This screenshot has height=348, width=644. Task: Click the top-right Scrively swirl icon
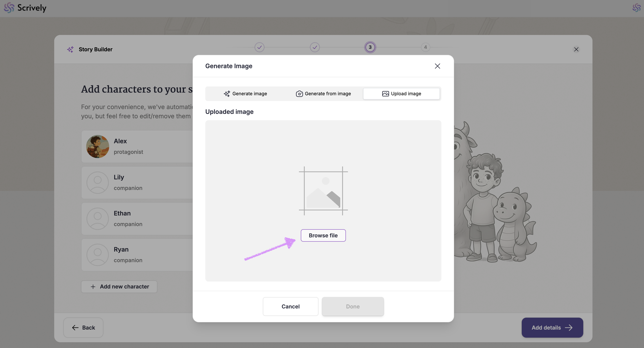point(637,8)
